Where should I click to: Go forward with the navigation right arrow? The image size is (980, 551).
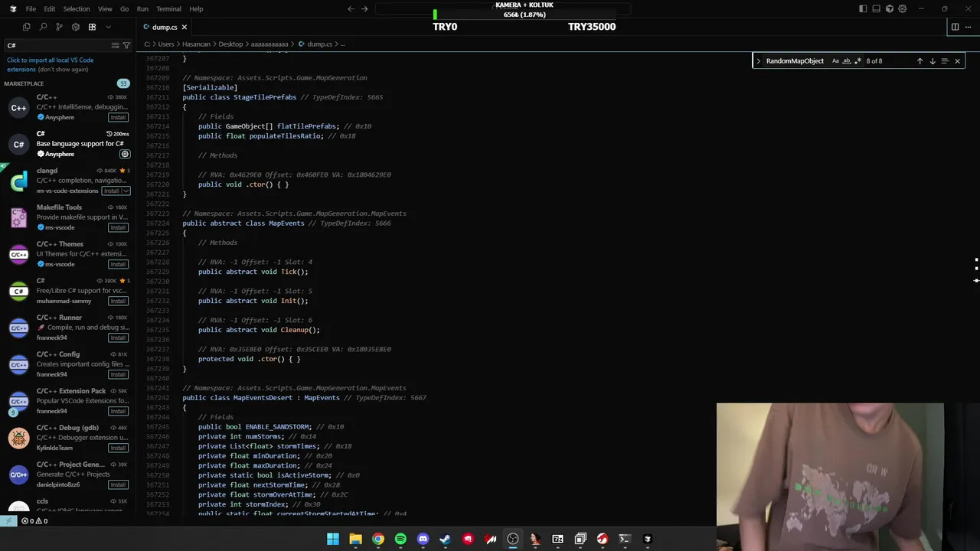pos(364,8)
